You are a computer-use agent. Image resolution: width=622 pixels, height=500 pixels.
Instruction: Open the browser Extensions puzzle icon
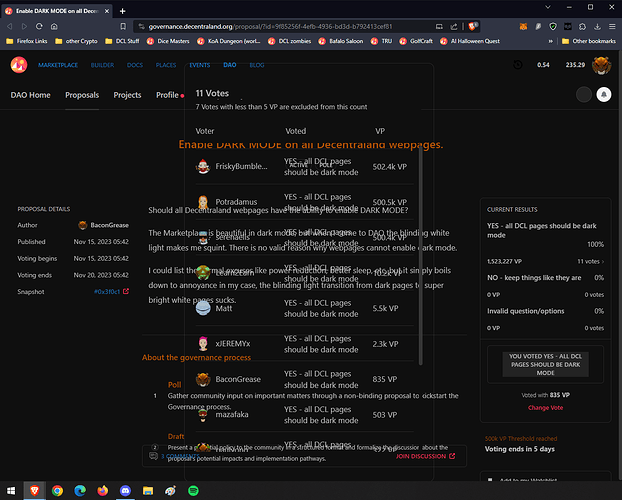coord(582,27)
